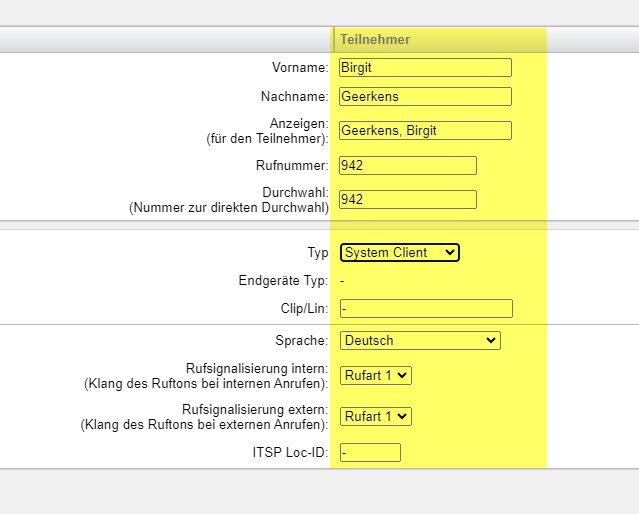639x514 pixels.
Task: Click the 'Rufnummer:' label
Action: click(292, 165)
